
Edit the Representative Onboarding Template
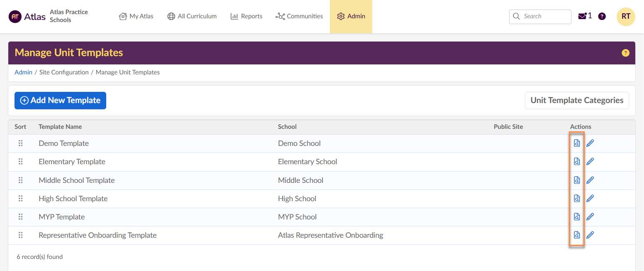(590, 235)
